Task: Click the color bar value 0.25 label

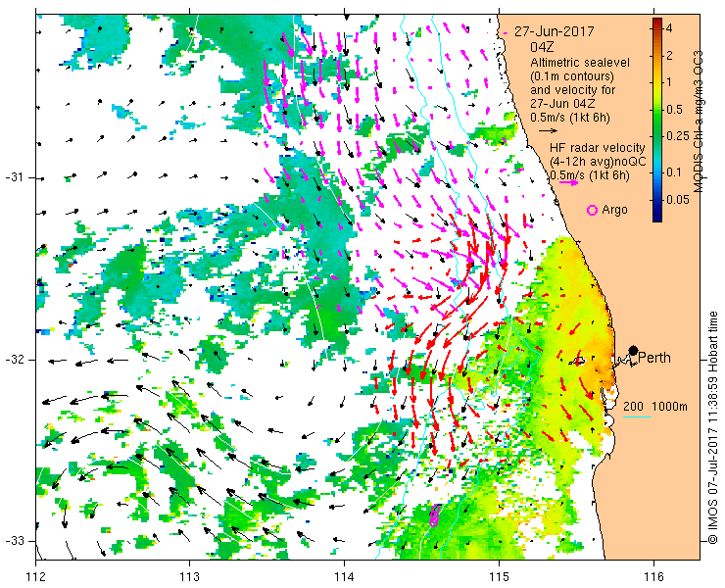Action: click(677, 136)
